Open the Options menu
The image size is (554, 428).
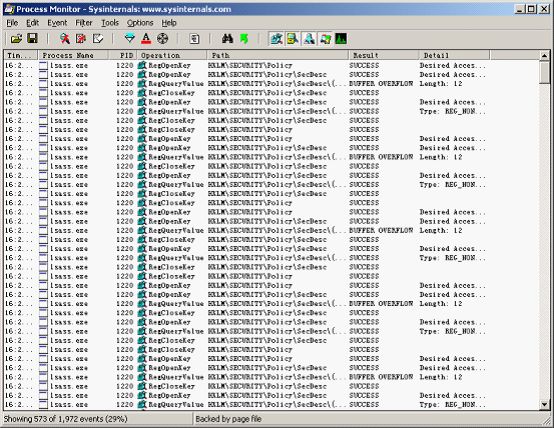tap(140, 23)
